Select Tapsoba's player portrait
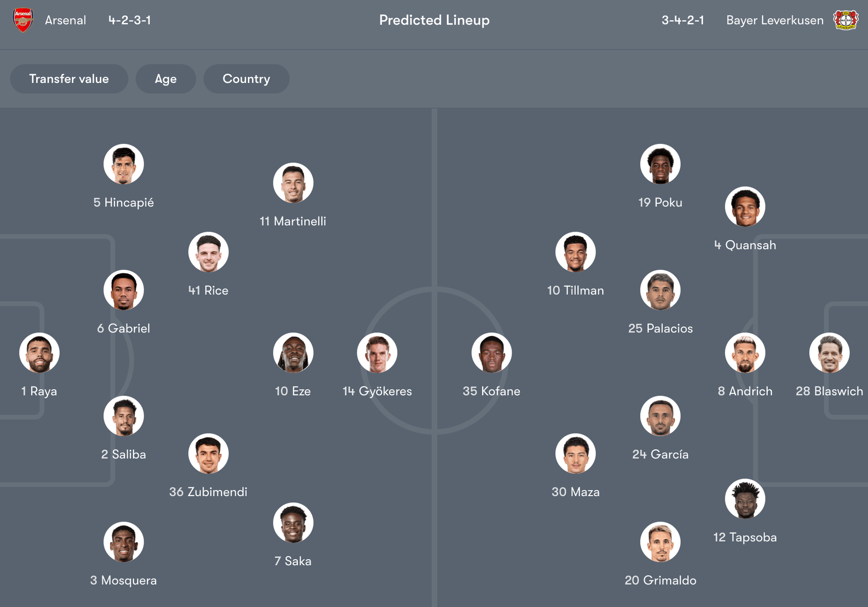 pos(745,499)
